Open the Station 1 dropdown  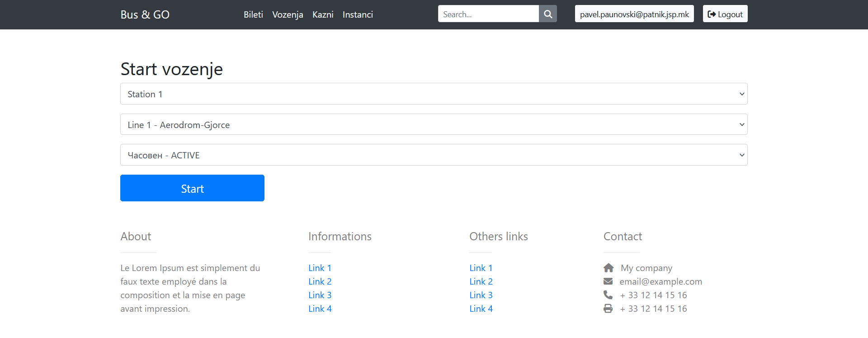[434, 94]
